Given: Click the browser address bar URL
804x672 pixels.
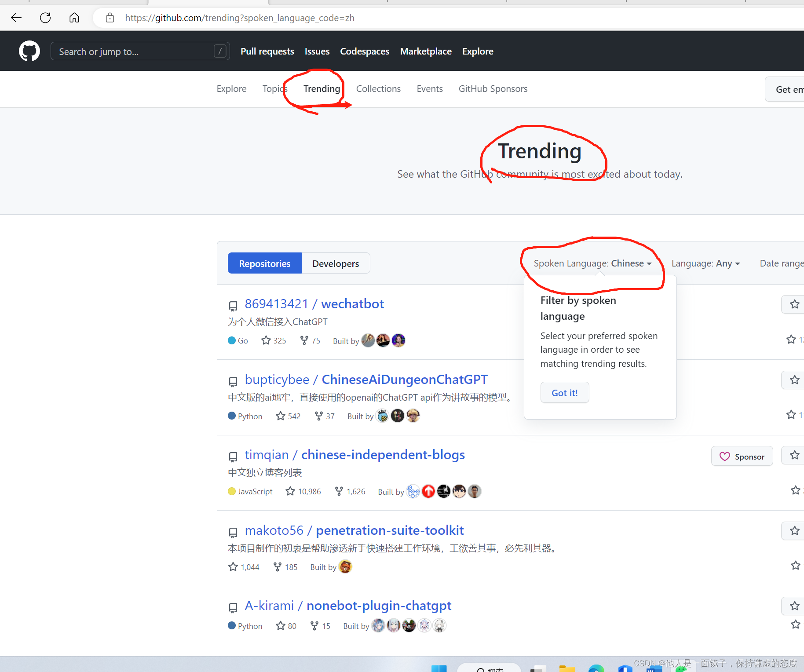Looking at the screenshot, I should 240,18.
